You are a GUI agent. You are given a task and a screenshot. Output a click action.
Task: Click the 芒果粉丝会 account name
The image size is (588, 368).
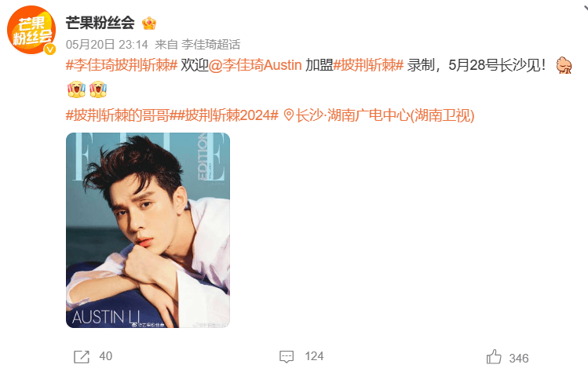[x=100, y=23]
